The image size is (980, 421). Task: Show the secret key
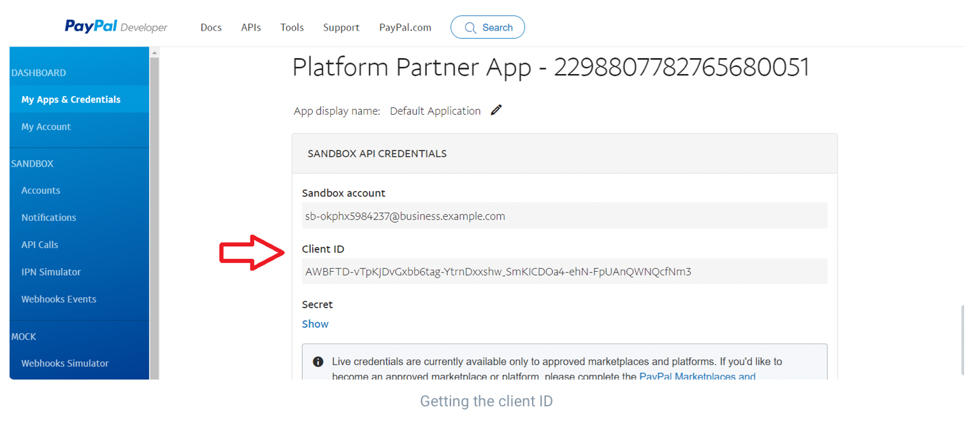(x=315, y=324)
